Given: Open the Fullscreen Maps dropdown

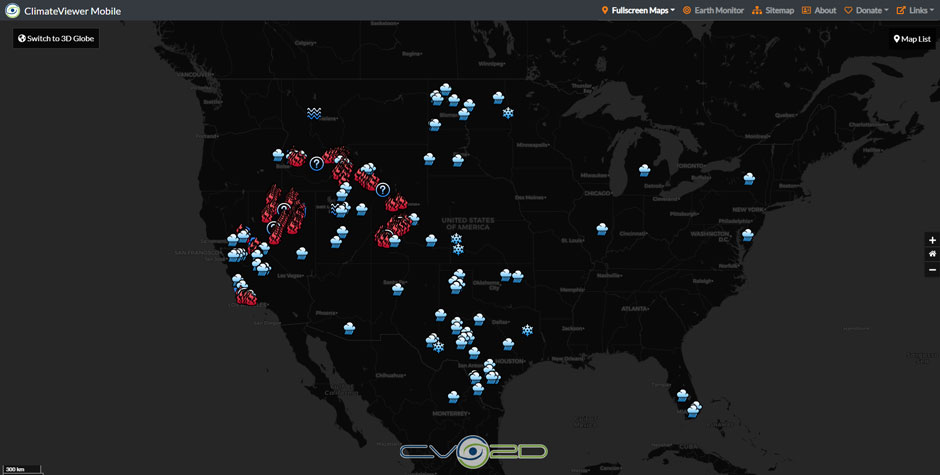Looking at the screenshot, I should (638, 10).
